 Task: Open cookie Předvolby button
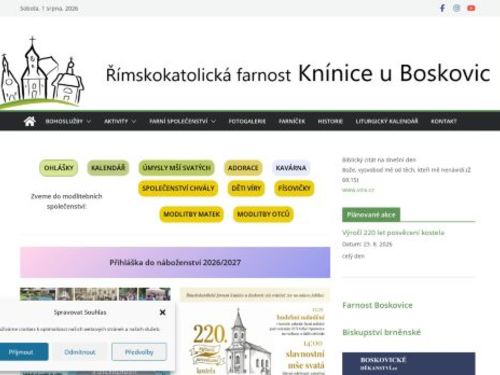(x=139, y=352)
